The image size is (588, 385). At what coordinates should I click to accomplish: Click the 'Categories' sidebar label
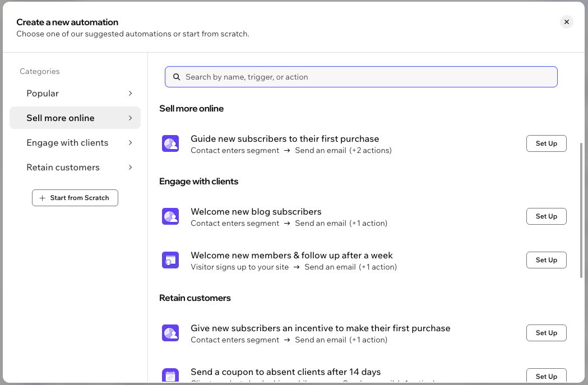40,71
